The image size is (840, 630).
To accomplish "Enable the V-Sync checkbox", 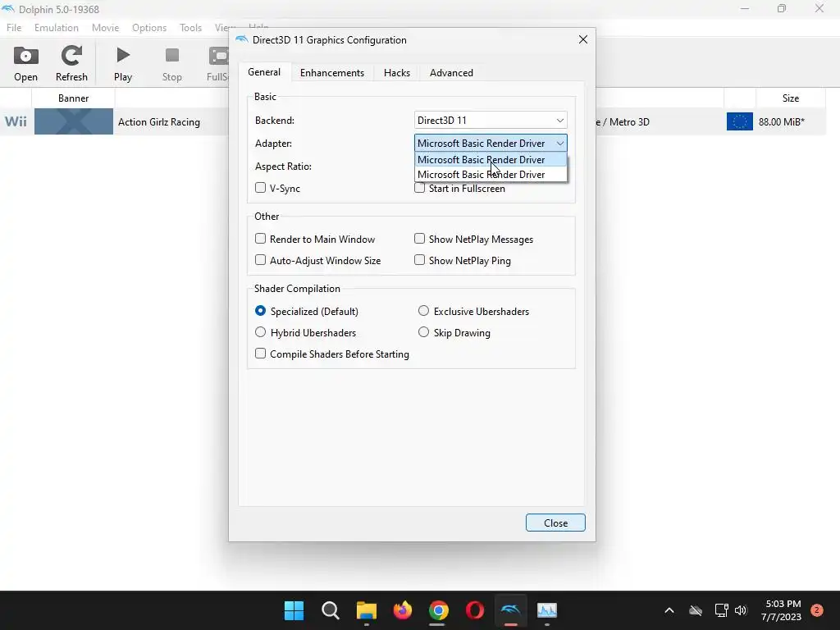I will [260, 188].
